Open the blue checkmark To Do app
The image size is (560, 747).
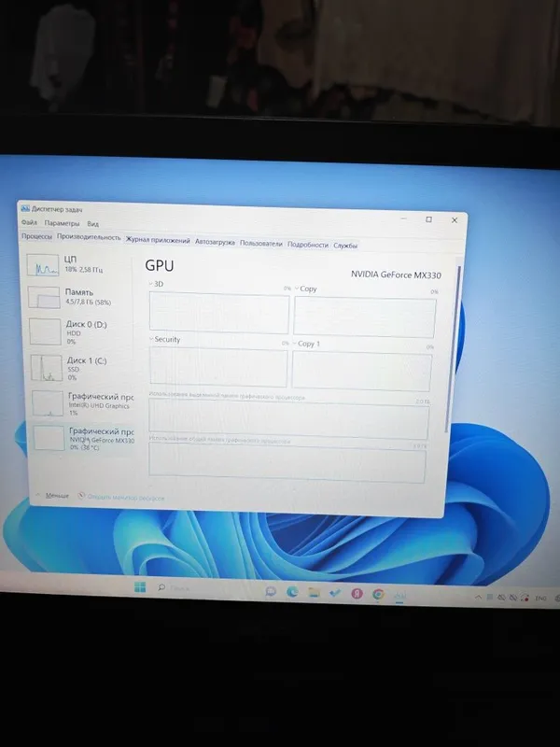click(x=335, y=593)
